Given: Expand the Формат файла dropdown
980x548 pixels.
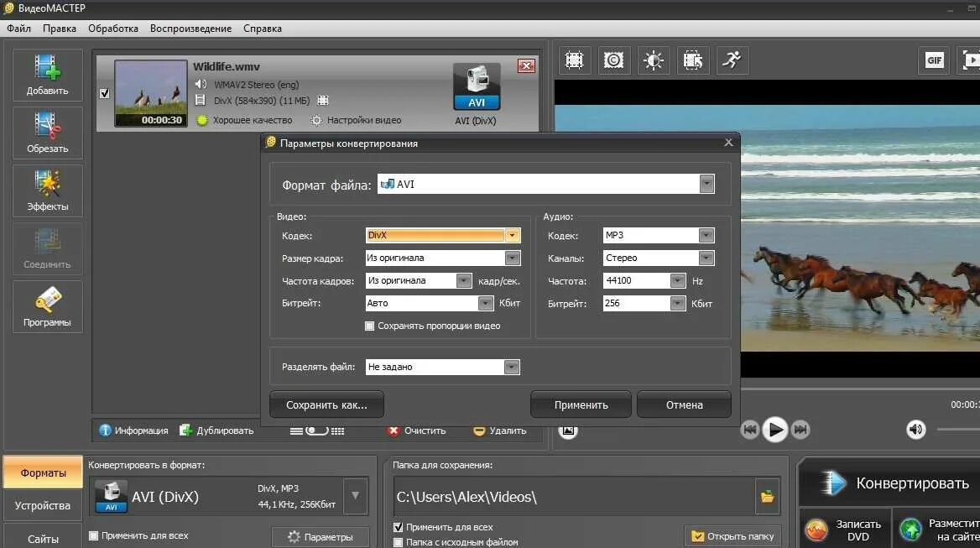Looking at the screenshot, I should coord(706,184).
